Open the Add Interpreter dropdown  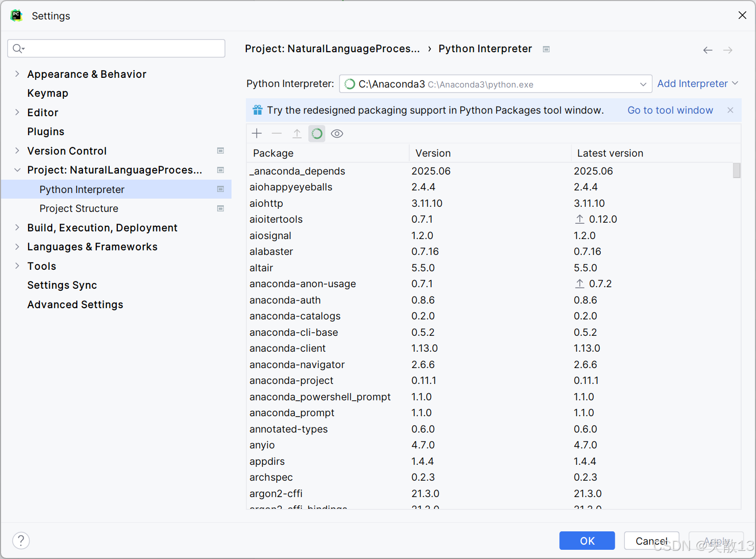pyautogui.click(x=698, y=83)
